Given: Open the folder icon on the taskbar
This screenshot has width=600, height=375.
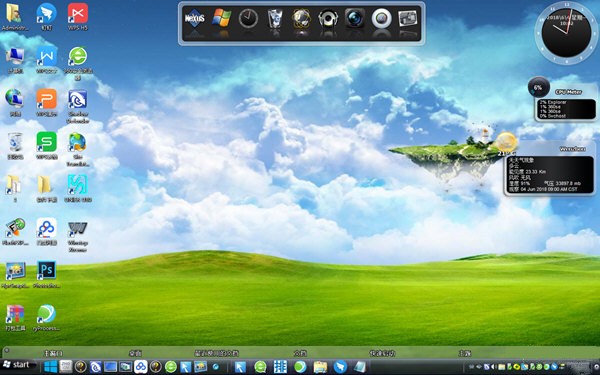Looking at the screenshot, I should [x=320, y=367].
